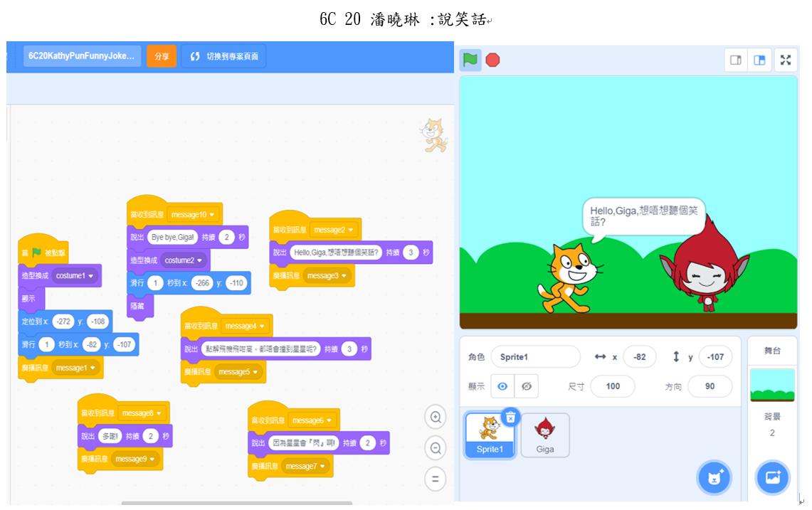This screenshot has width=812, height=510.
Task: Edit the size field 100
Action: [x=613, y=386]
